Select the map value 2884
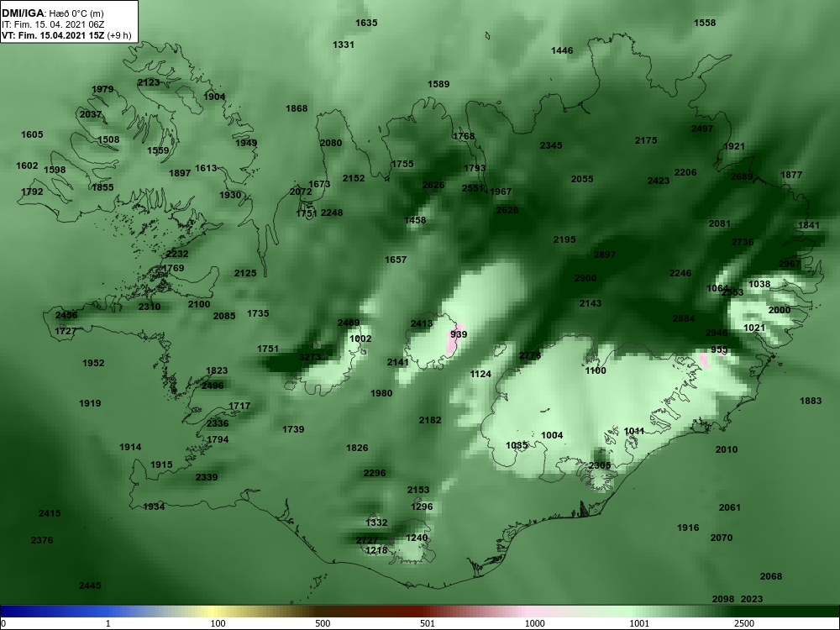The width and height of the screenshot is (840, 630). point(684,318)
